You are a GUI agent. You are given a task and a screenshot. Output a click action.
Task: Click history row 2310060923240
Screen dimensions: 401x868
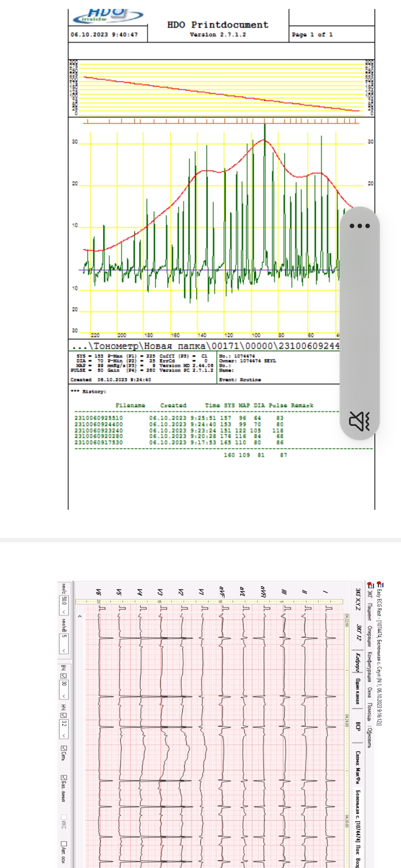coord(179,430)
